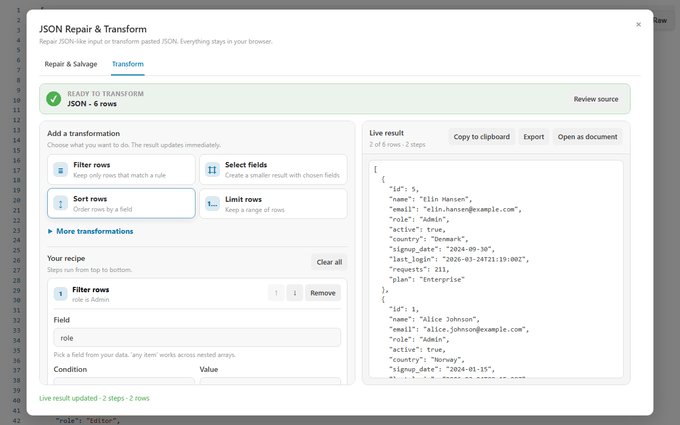Viewport: 680px width, 425px height.
Task: Click the Condition label
Action: (70, 369)
